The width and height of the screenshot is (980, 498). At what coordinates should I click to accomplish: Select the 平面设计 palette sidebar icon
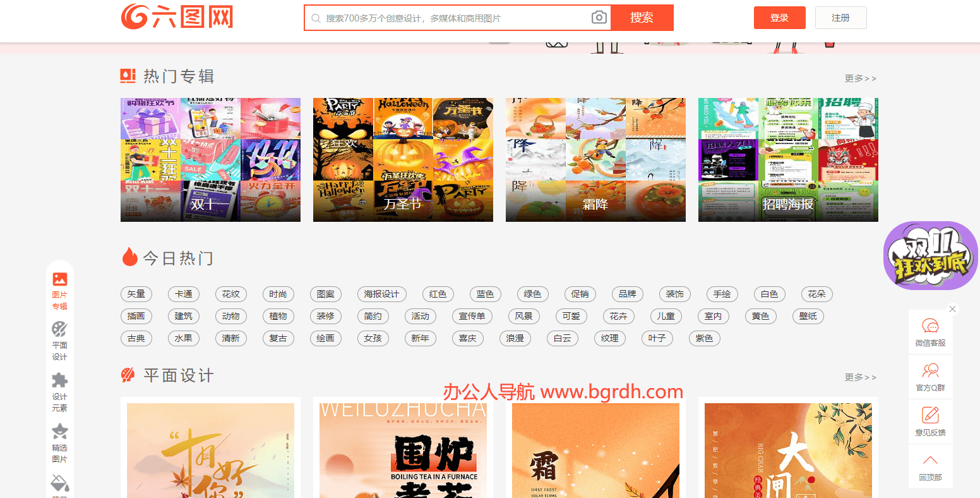pyautogui.click(x=59, y=330)
